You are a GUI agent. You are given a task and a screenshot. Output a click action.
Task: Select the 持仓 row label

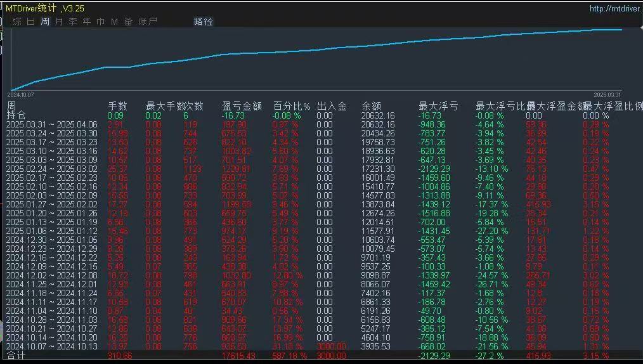[x=16, y=115]
